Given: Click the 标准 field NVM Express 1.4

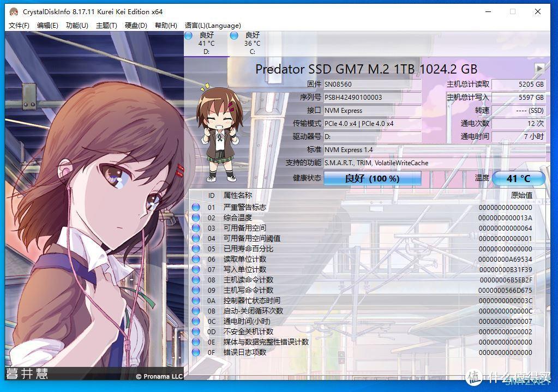Looking at the screenshot, I should tap(434, 150).
